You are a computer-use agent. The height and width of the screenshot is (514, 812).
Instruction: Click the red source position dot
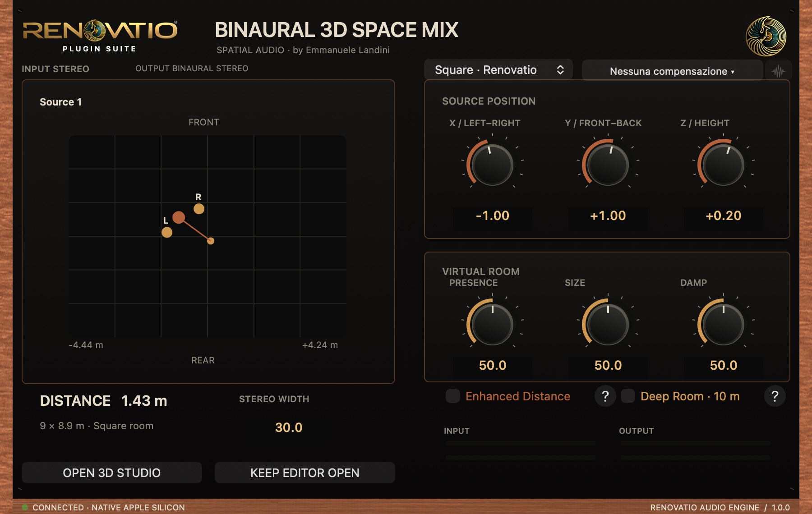tap(179, 217)
